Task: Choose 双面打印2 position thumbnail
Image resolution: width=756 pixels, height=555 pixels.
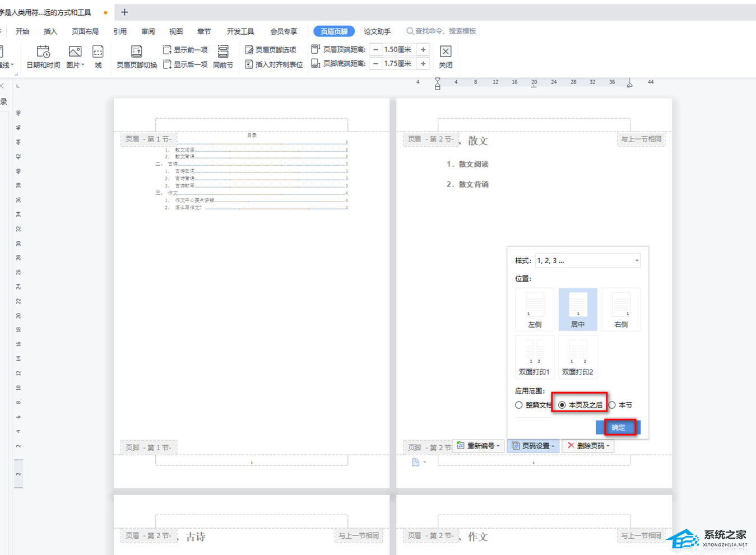Action: 578,357
